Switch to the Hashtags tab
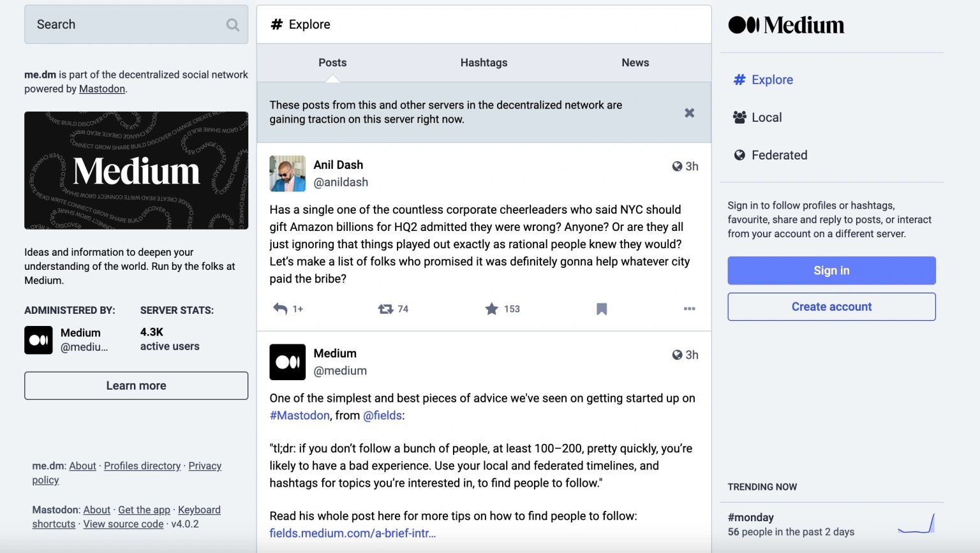 pos(484,63)
